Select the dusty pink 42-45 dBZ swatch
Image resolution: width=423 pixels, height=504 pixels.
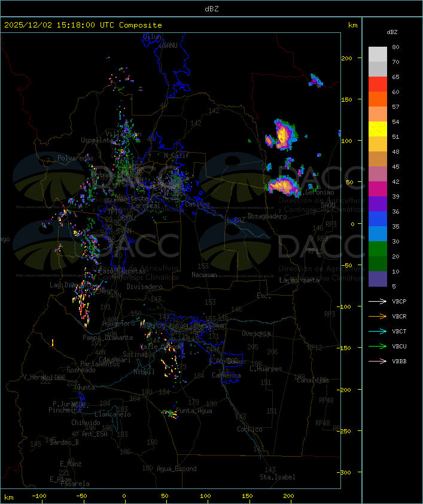(378, 174)
